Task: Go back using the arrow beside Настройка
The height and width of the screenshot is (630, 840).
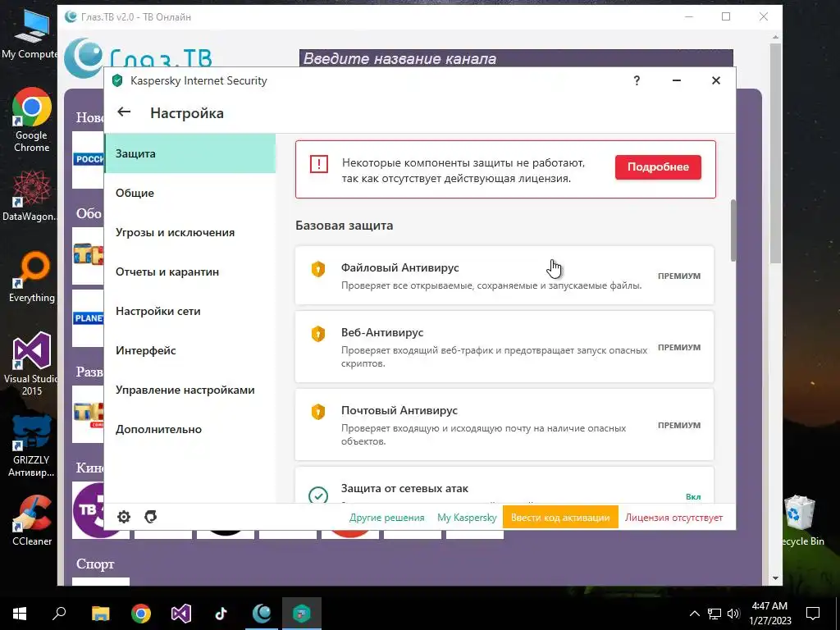Action: pyautogui.click(x=124, y=112)
